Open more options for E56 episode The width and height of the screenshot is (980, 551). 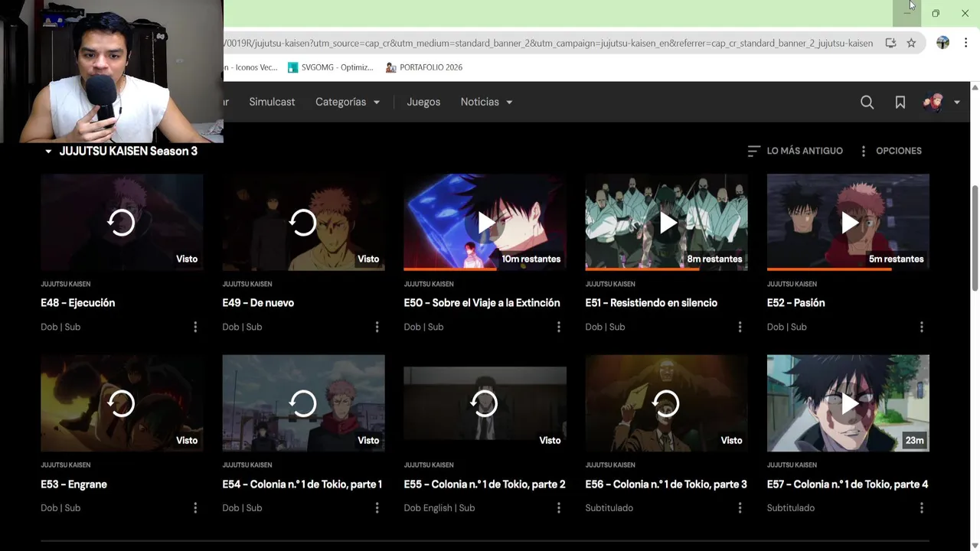(x=740, y=507)
